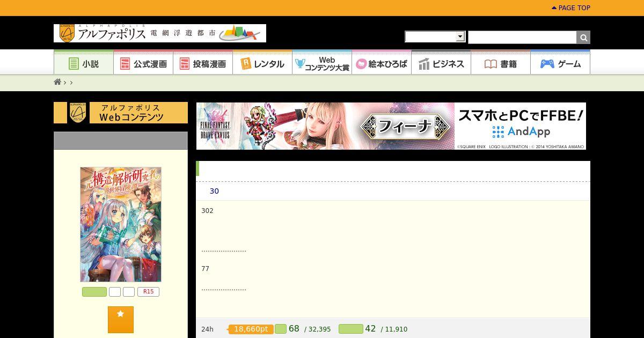644x338 pixels.
Task: Select the 77 text line
Action: coord(205,268)
